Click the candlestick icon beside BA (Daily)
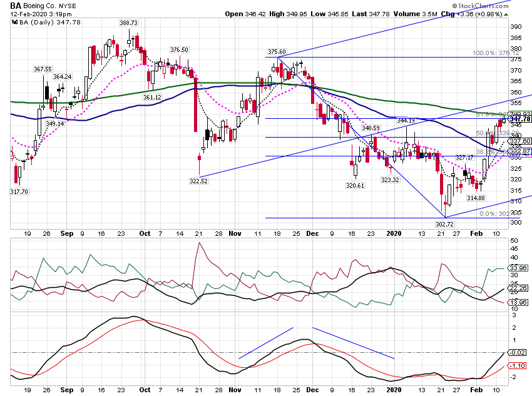The image size is (532, 396). point(14,23)
